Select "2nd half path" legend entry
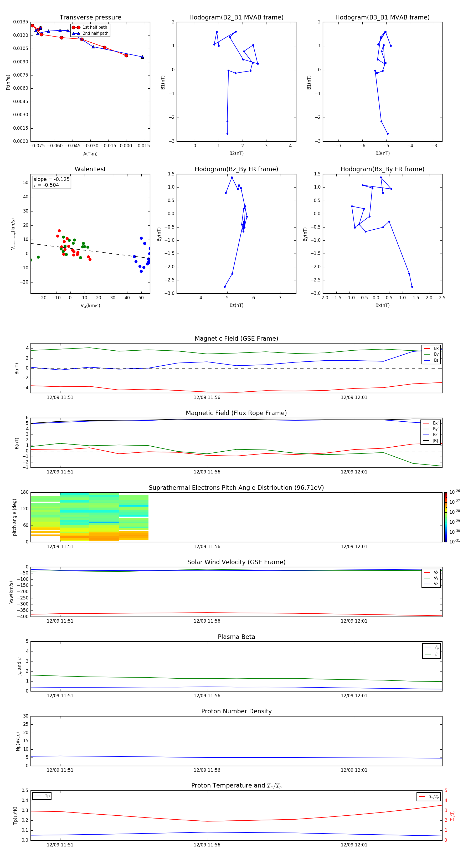The image size is (473, 868). point(90,33)
